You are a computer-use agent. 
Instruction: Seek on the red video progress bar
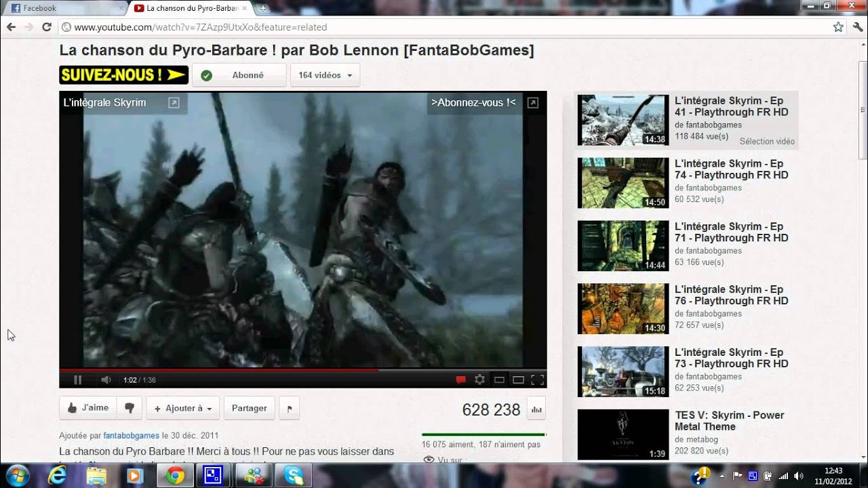click(302, 370)
